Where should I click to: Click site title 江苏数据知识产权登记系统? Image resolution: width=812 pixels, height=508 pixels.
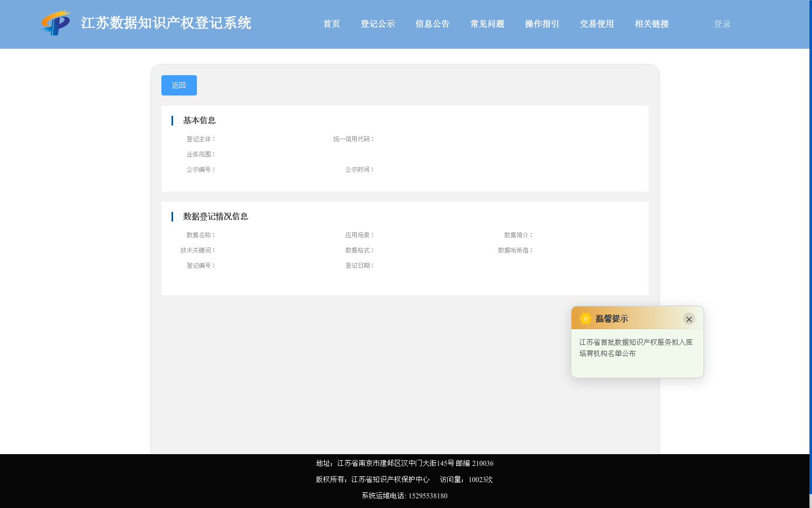166,23
